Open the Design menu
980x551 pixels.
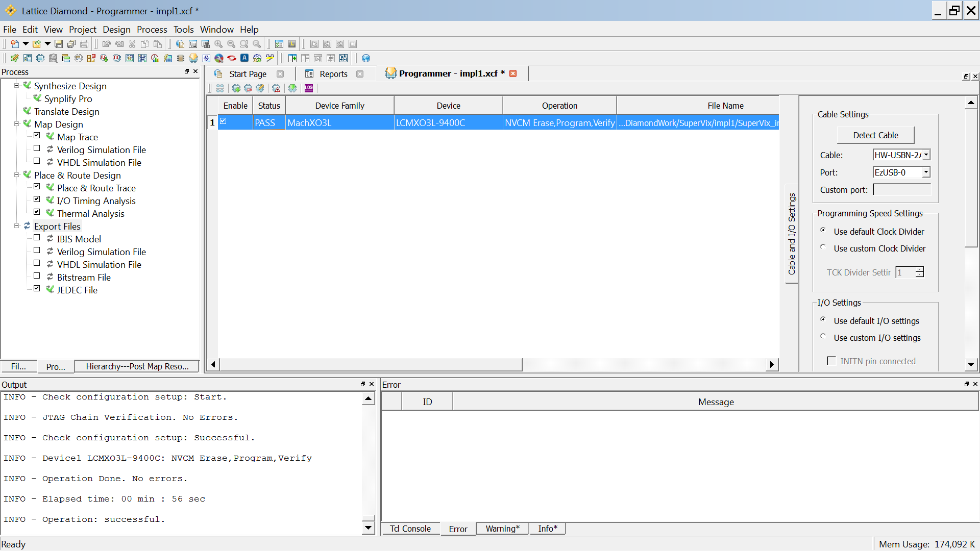[116, 29]
